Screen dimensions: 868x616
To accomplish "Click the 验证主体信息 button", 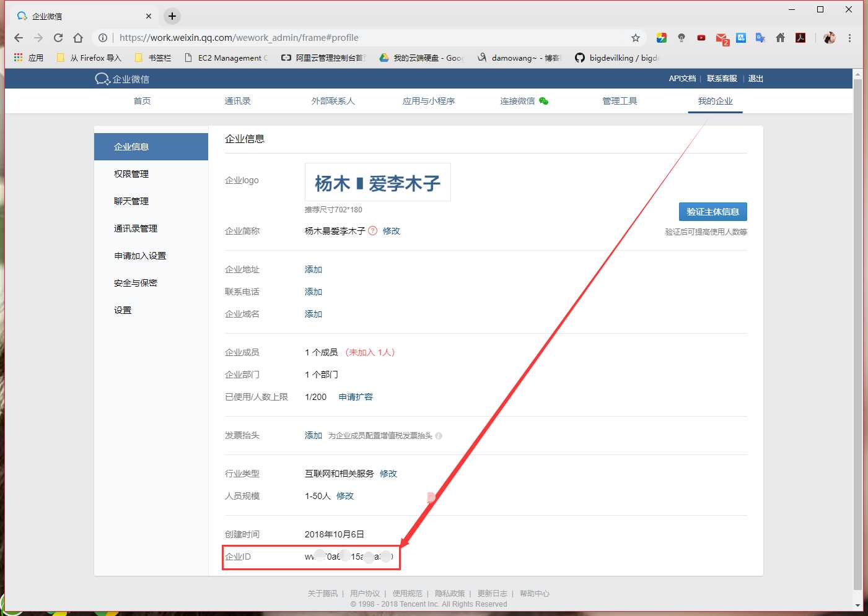I will [x=712, y=212].
